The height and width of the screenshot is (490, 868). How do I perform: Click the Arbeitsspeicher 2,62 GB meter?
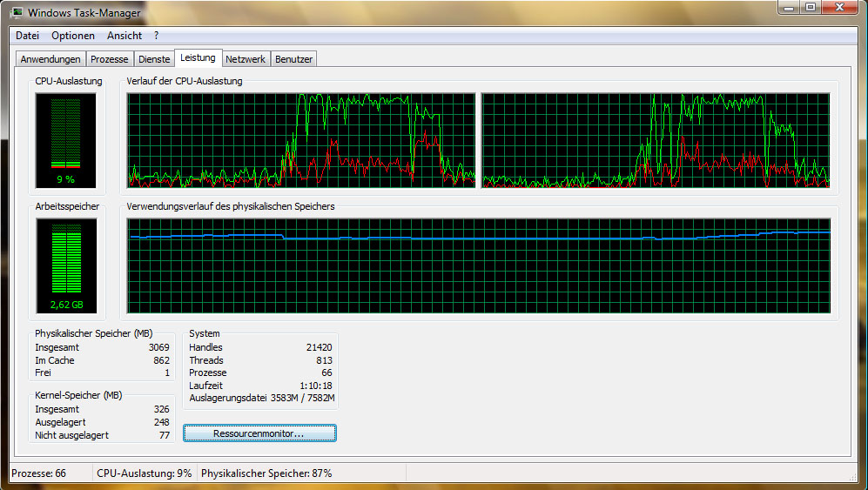(x=66, y=265)
